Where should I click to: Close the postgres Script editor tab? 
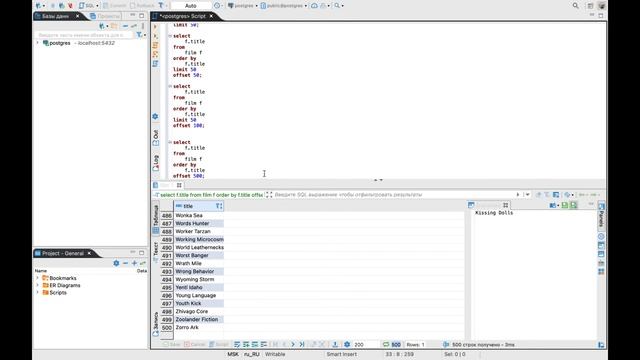tap(211, 16)
